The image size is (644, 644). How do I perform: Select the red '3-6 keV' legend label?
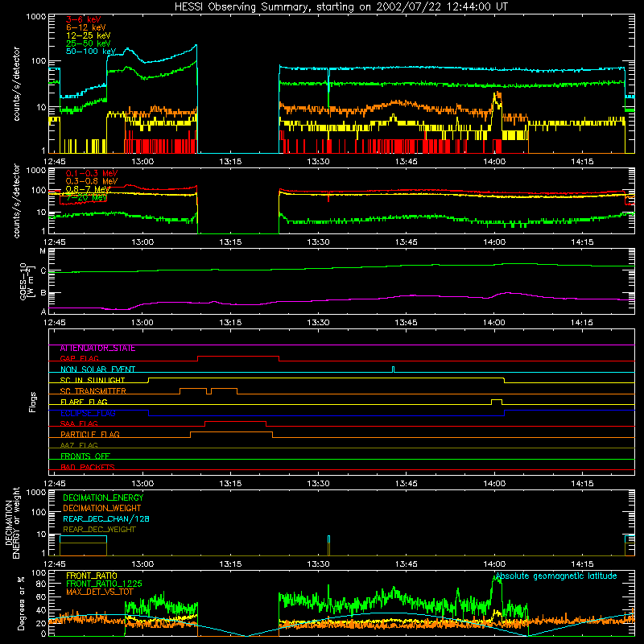[x=84, y=19]
